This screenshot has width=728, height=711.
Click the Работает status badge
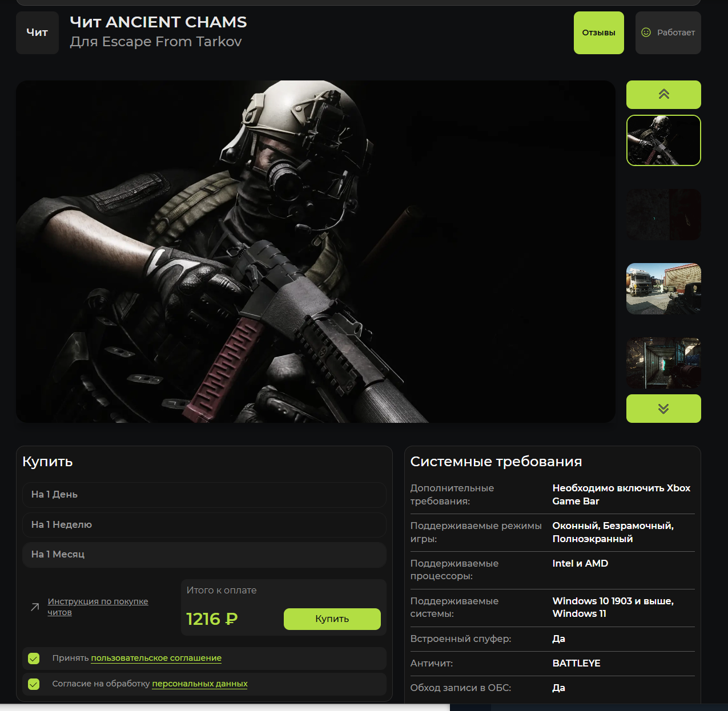[x=668, y=33]
